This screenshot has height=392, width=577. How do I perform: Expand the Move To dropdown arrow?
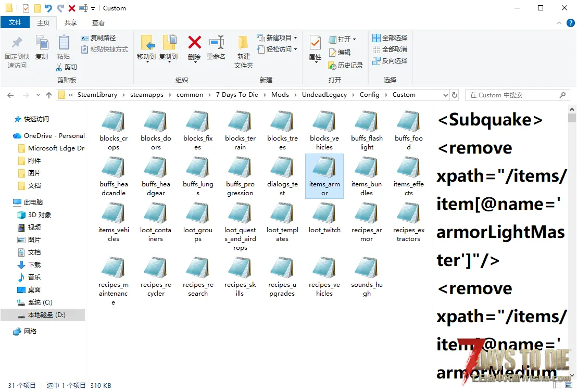[x=147, y=62]
